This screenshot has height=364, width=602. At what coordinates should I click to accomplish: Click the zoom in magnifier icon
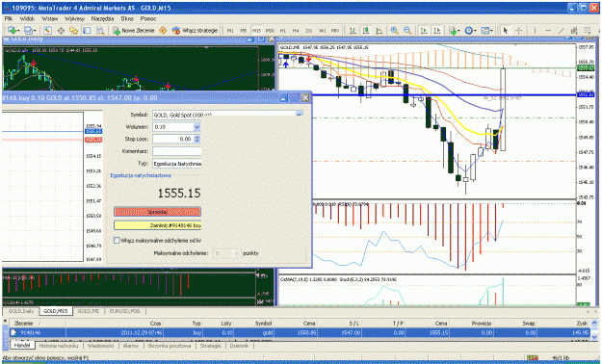click(394, 31)
